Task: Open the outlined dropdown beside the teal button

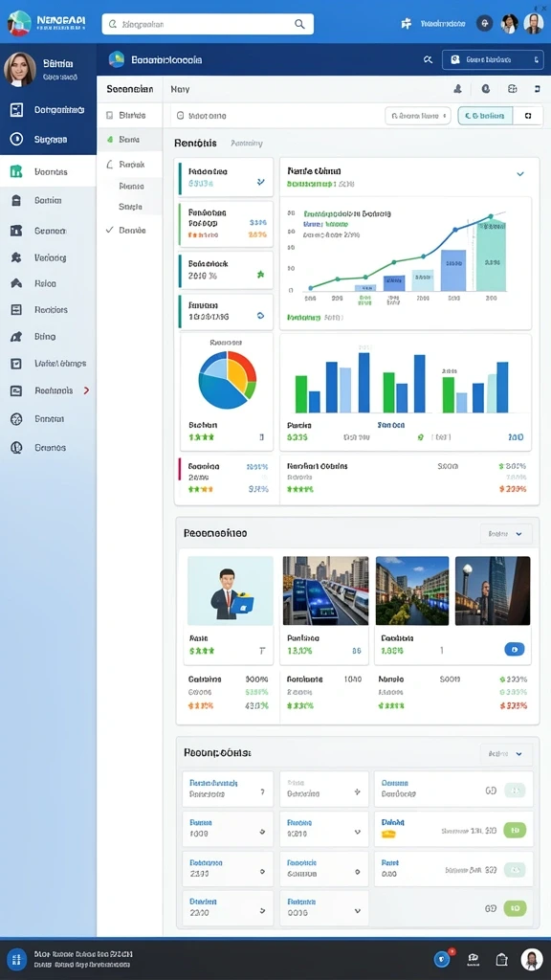Action: click(417, 116)
